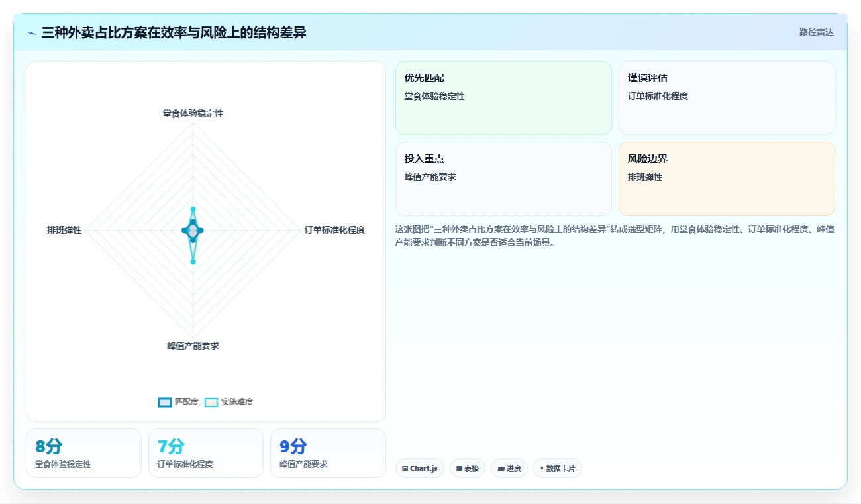Click the 峰值产能要求 radar axis label
Screen dimensions: 861x504
193,346
